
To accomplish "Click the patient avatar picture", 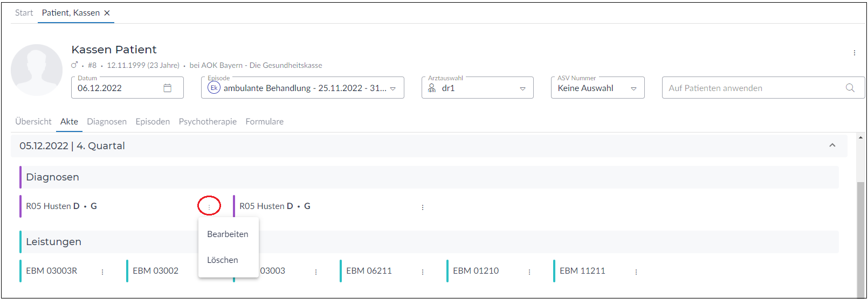I will click(x=37, y=70).
